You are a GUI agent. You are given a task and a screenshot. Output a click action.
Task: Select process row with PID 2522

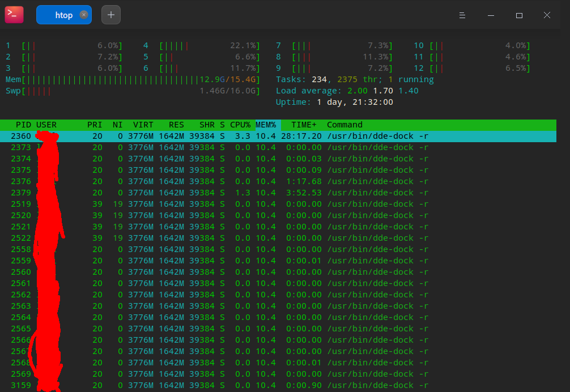pos(278,238)
